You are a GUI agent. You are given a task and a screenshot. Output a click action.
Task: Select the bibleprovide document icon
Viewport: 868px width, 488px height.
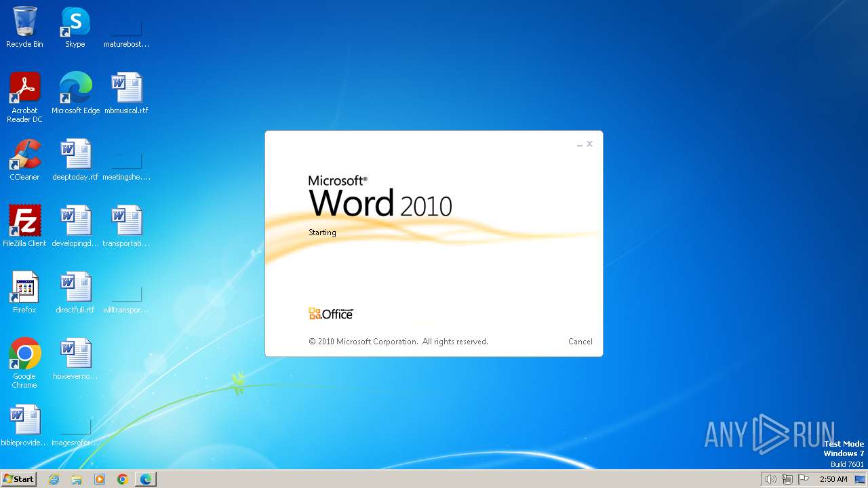24,426
